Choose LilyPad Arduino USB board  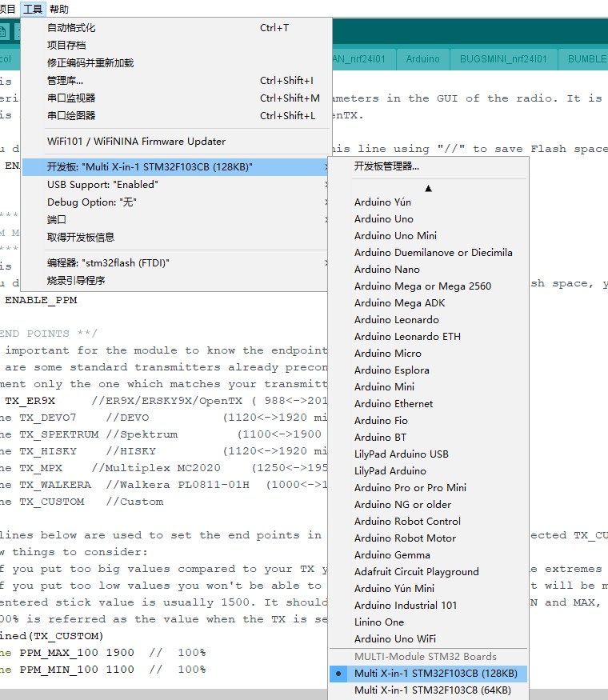tap(429, 454)
